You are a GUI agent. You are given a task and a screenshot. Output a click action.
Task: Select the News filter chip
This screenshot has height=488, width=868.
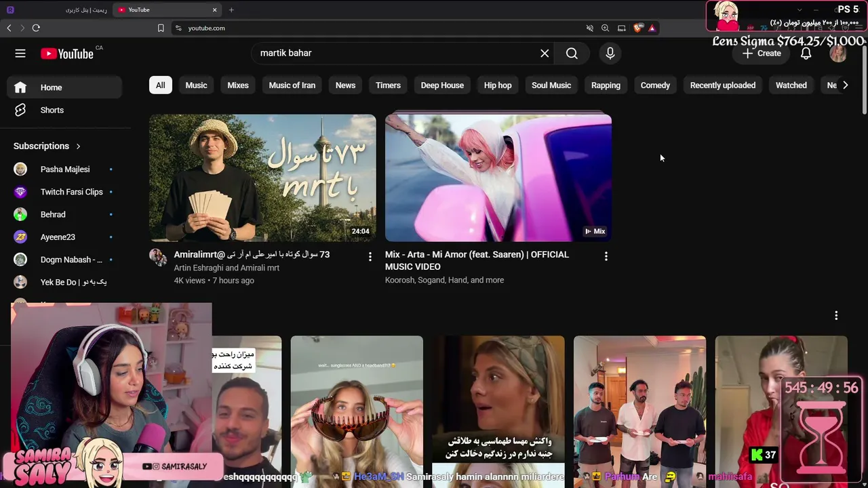pyautogui.click(x=345, y=85)
